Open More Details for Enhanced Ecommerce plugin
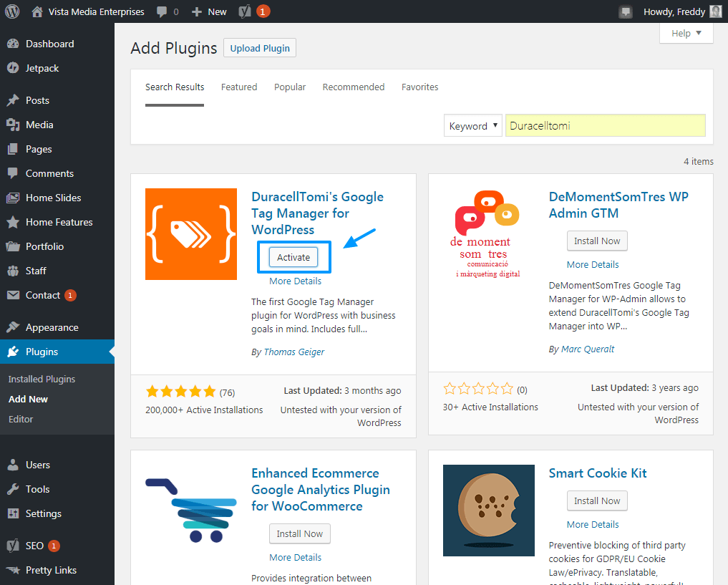Viewport: 728px width, 585px height. (x=296, y=557)
